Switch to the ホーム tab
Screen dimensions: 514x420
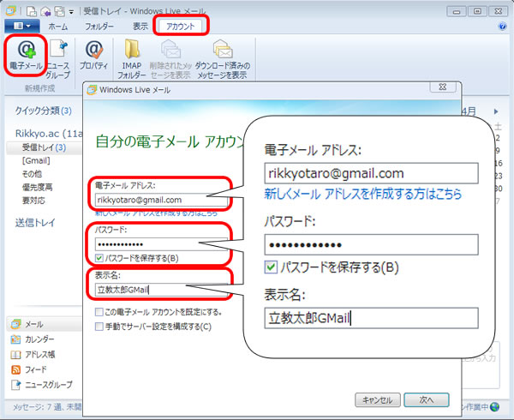tap(58, 27)
